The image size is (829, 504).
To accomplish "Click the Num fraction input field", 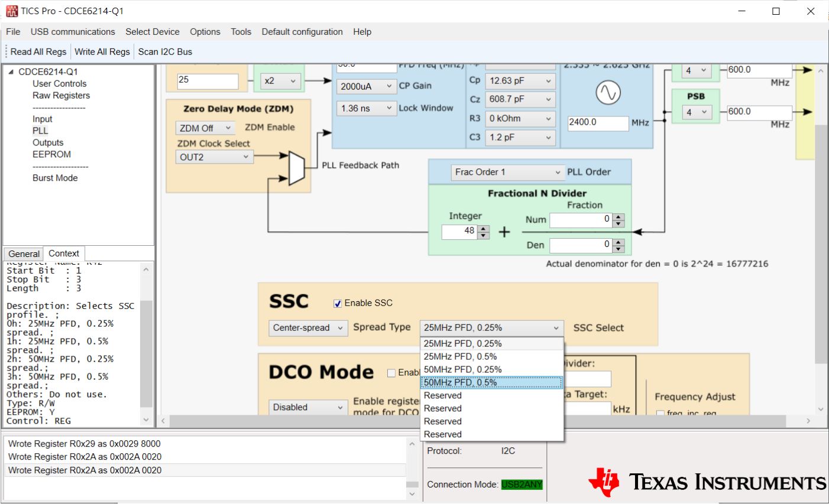I will pos(581,220).
